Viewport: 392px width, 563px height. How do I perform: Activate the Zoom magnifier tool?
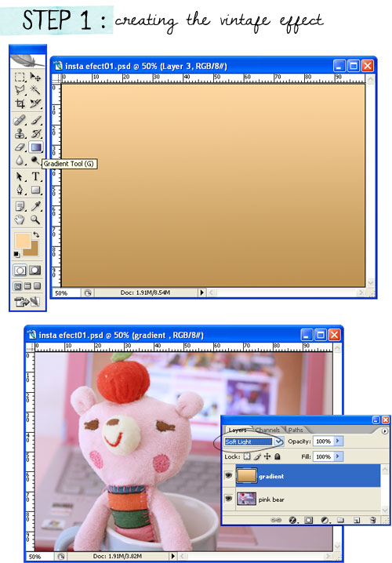(x=35, y=220)
